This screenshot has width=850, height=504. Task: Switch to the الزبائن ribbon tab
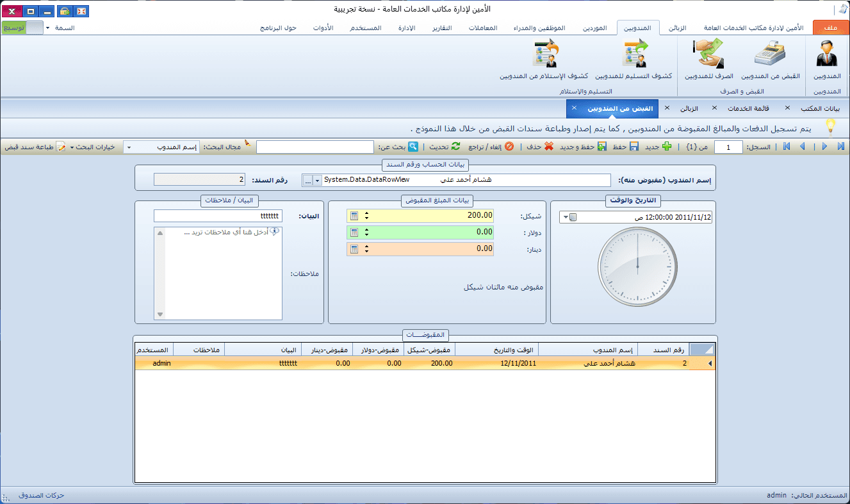[x=678, y=28]
